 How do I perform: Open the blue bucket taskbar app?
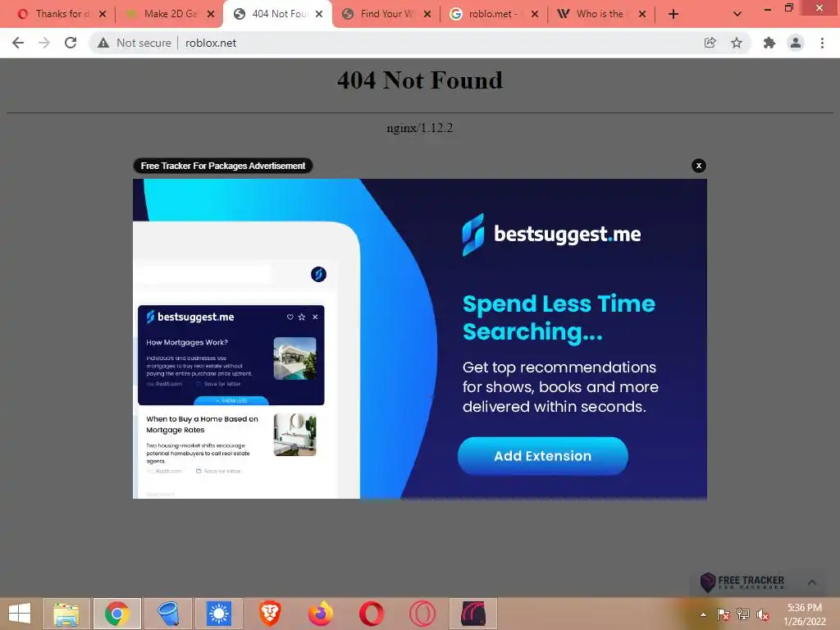pos(167,614)
